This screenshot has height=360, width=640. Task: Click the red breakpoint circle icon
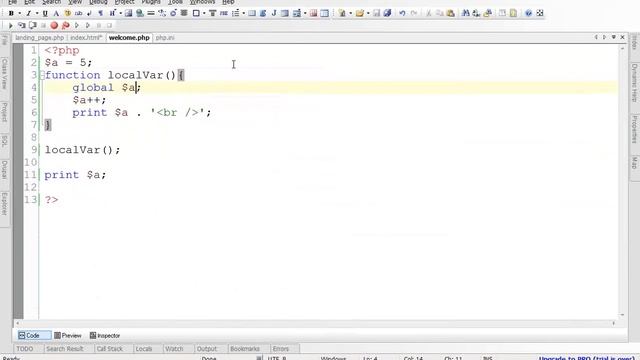point(54,25)
